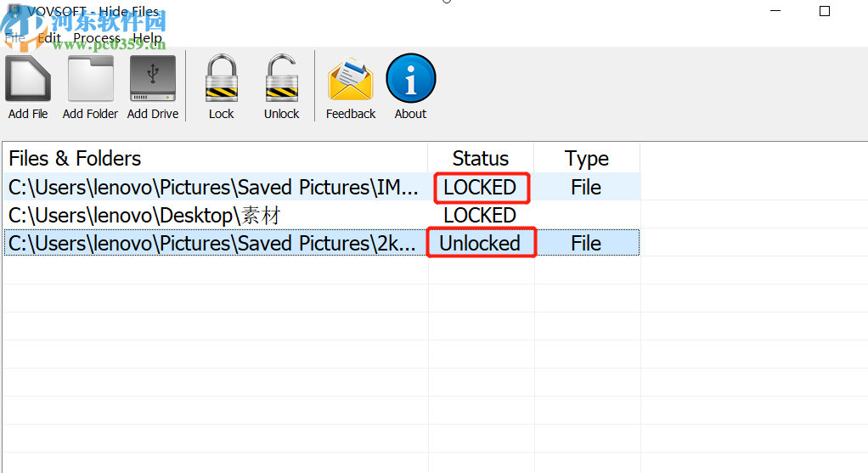
Task: Open the Process menu
Action: pyautogui.click(x=97, y=38)
